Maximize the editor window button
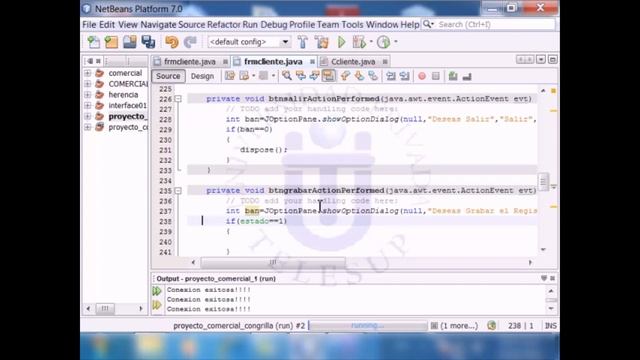Viewport: 640px width, 360px height. click(x=553, y=60)
